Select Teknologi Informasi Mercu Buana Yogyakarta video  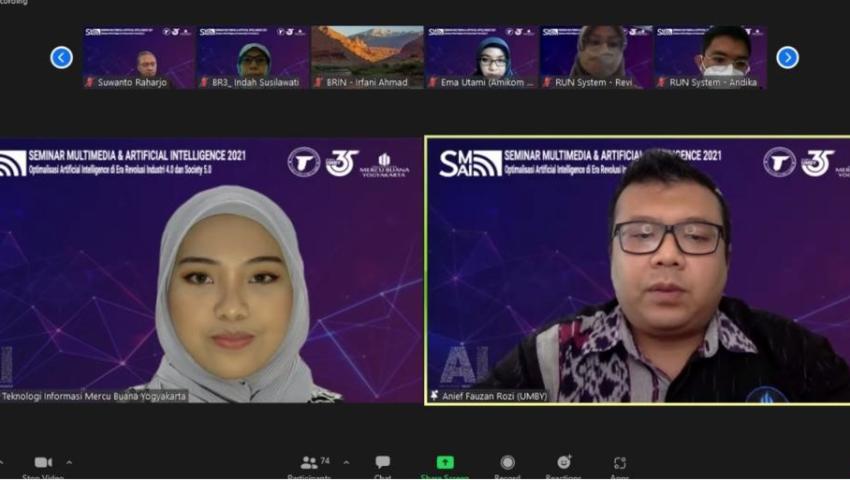tap(211, 270)
